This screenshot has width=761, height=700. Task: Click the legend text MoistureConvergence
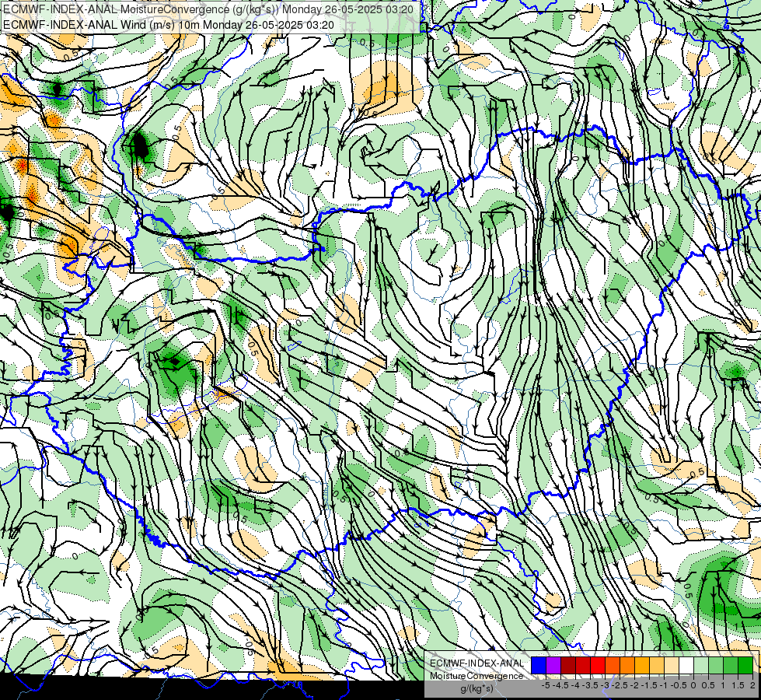476,676
